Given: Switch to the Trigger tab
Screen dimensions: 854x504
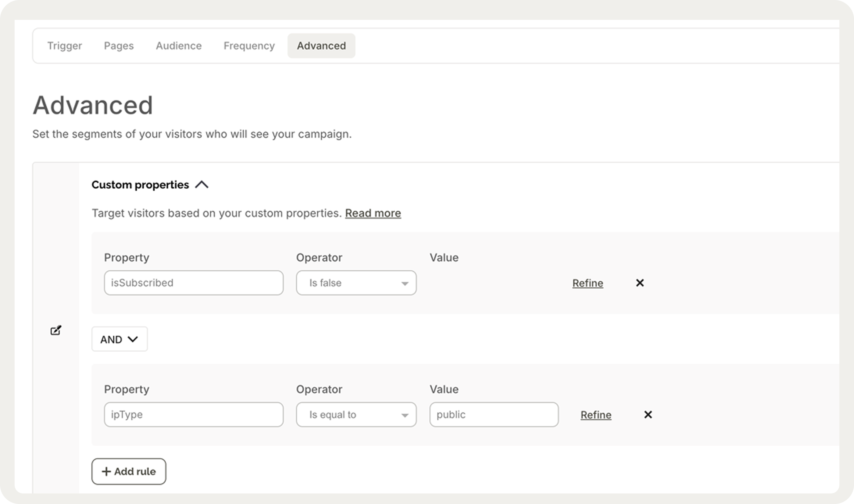Looking at the screenshot, I should coord(65,46).
